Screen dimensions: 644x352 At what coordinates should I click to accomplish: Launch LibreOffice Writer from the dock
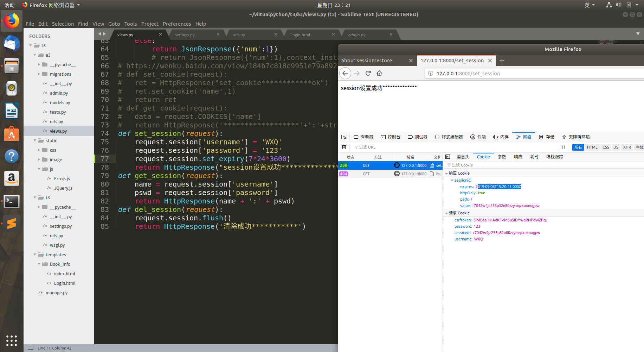(12, 111)
